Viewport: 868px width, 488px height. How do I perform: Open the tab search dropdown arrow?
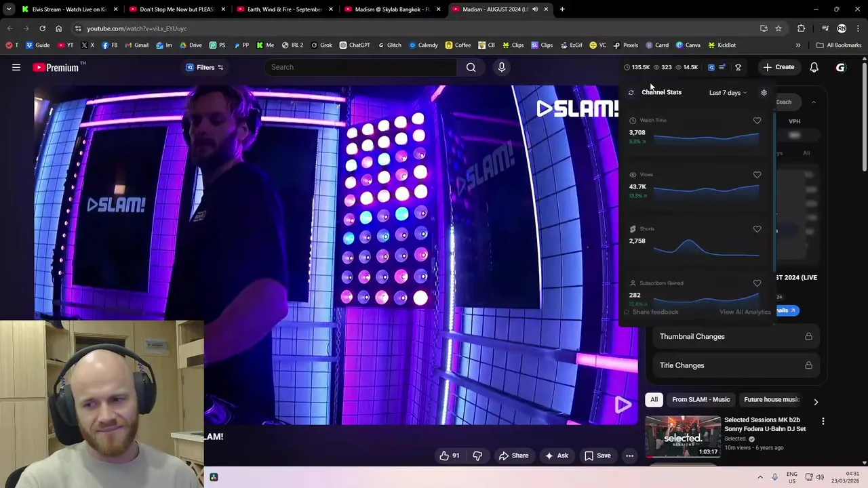(x=9, y=9)
